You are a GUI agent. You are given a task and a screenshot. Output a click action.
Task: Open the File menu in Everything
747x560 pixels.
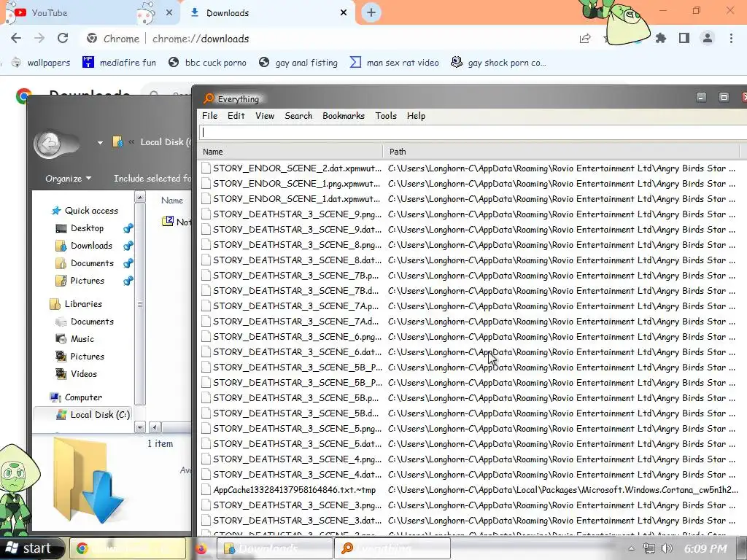coord(209,116)
